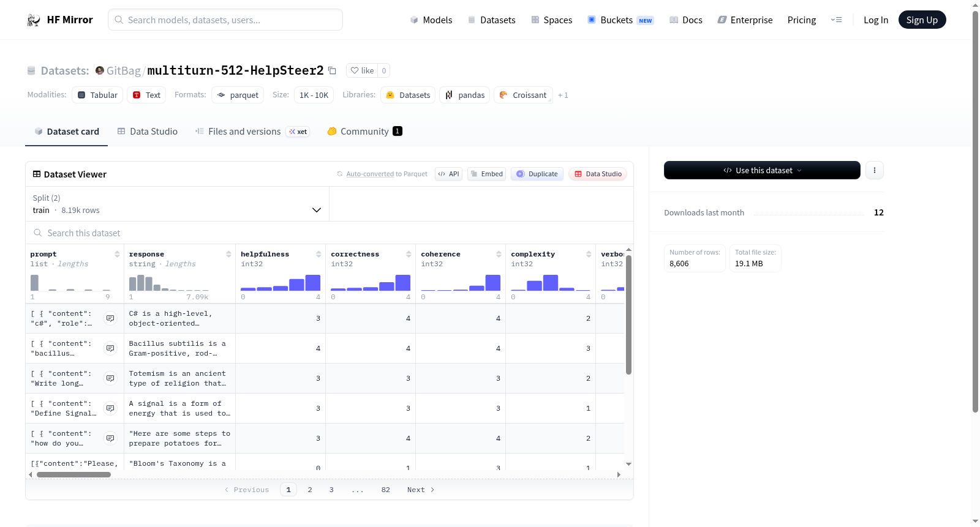The image size is (980, 527).
Task: Click the Log In link
Action: 876,20
